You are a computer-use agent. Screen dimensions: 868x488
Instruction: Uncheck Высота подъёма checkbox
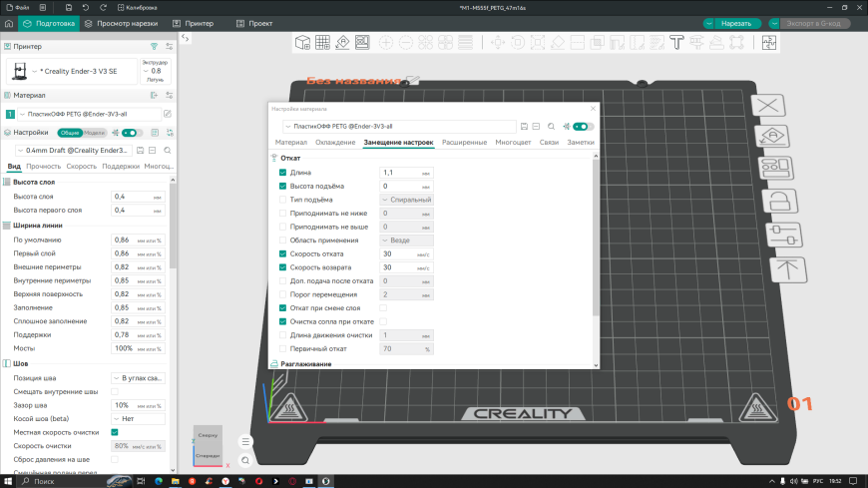tap(283, 186)
